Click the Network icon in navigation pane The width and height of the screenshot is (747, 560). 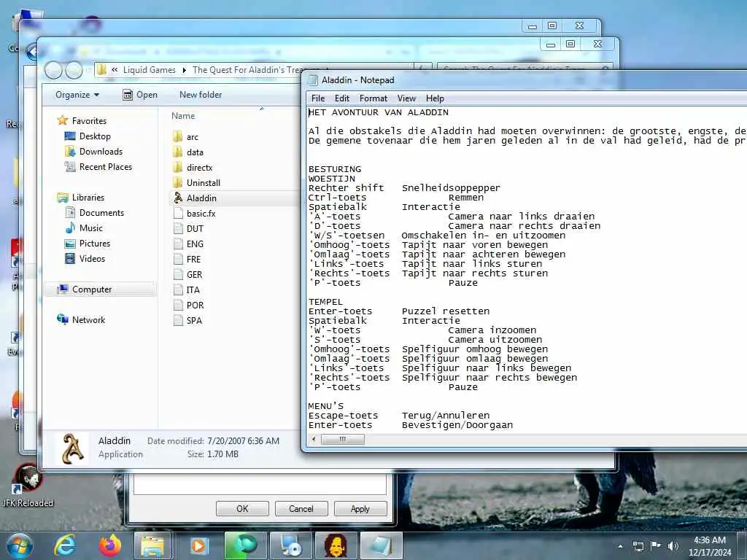(63, 319)
